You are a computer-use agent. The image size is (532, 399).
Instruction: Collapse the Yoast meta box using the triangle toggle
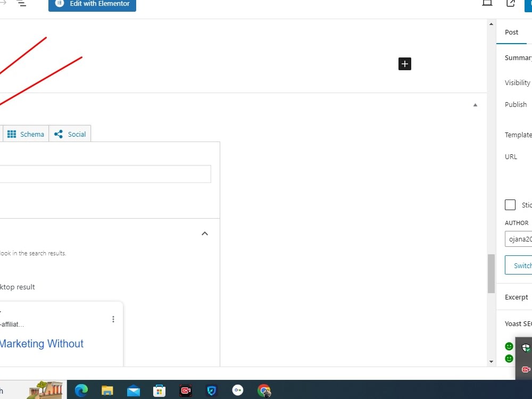(x=475, y=105)
